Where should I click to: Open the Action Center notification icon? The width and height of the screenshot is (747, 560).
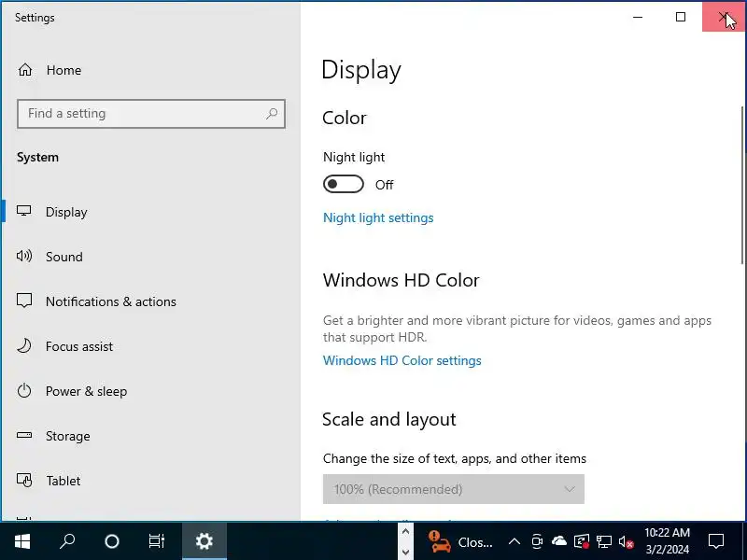click(716, 541)
